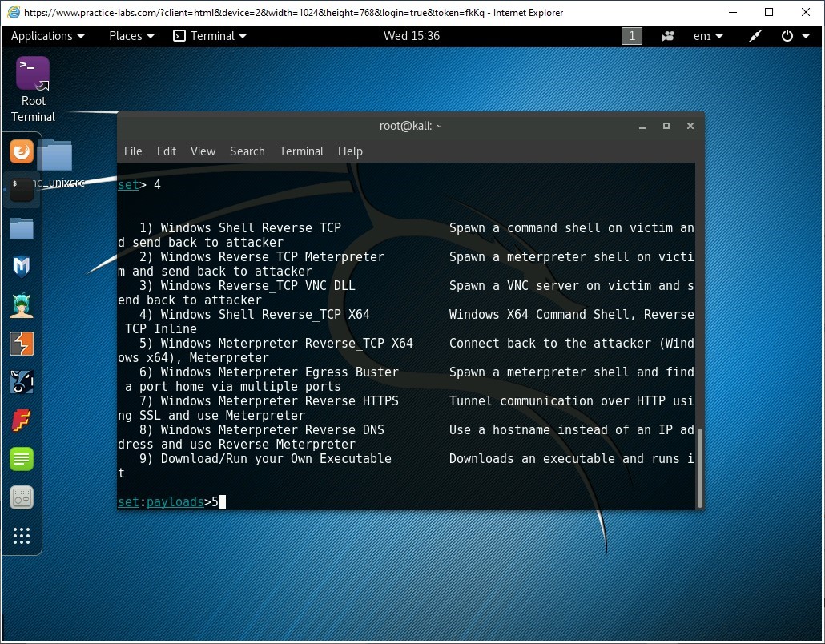825x644 pixels.
Task: Open the terminal Help menu
Action: pyautogui.click(x=350, y=151)
